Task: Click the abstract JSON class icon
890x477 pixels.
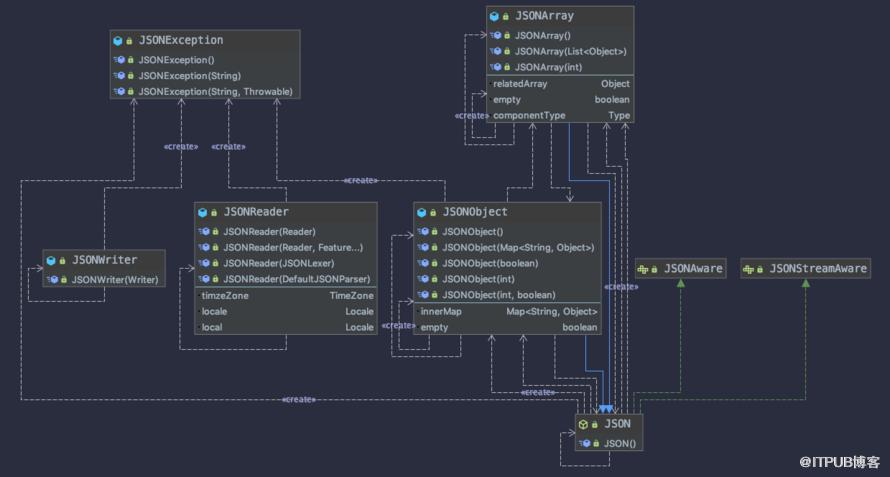Action: coord(583,424)
